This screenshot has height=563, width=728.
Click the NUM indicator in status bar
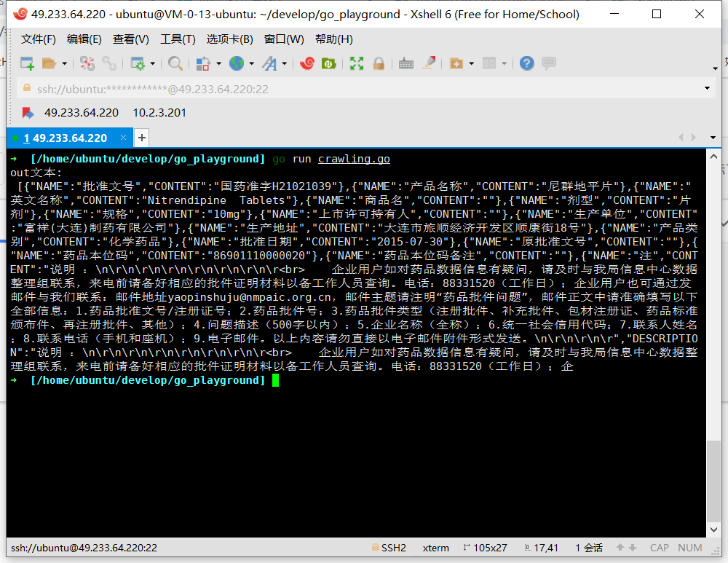690,548
